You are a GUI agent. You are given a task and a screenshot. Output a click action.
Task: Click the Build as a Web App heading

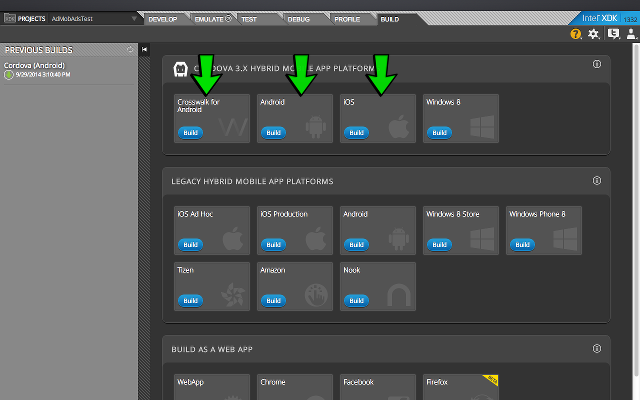coord(212,349)
